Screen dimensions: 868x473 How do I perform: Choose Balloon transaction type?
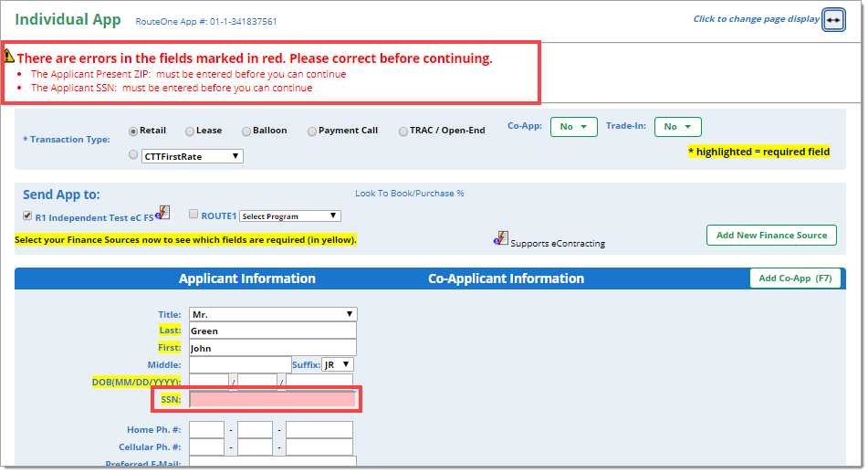[246, 131]
